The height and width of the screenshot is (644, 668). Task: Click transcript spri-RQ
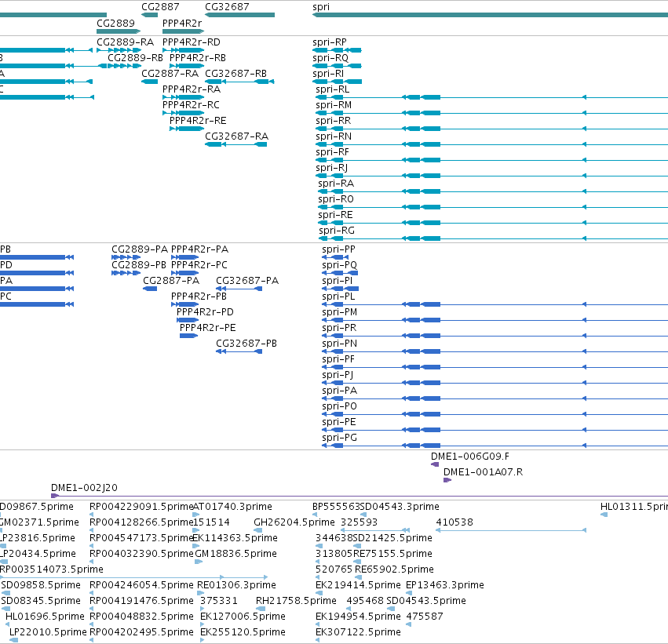point(330,58)
